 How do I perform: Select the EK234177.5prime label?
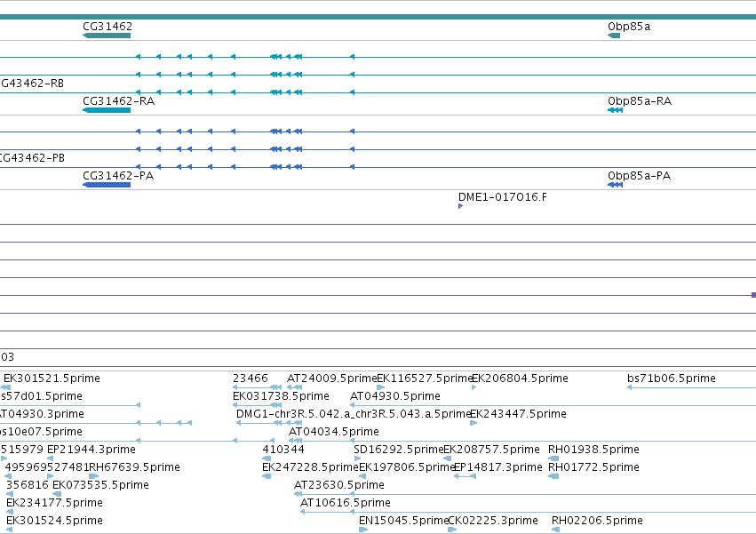[54, 503]
